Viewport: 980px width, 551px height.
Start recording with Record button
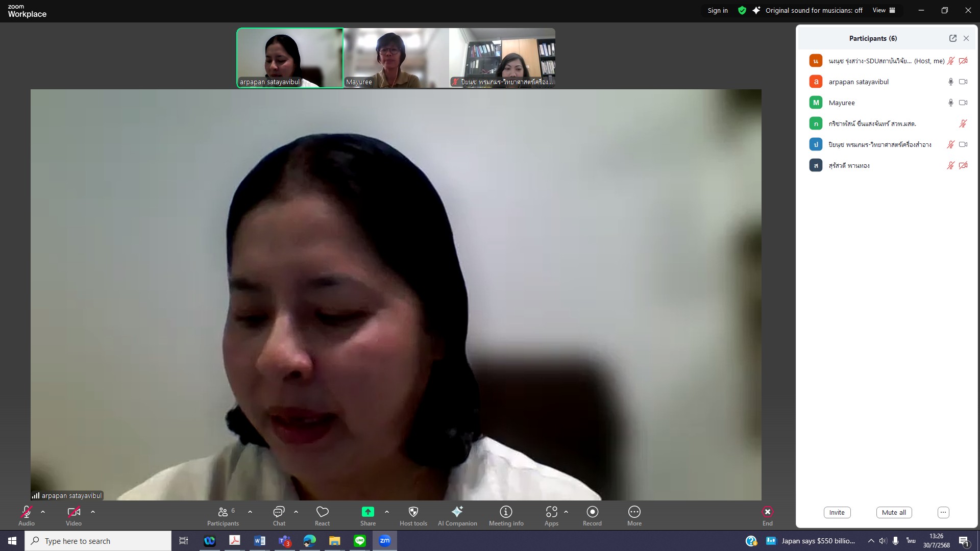592,516
